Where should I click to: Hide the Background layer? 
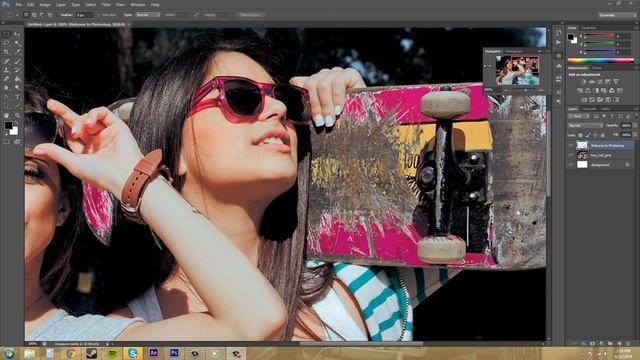pyautogui.click(x=571, y=165)
